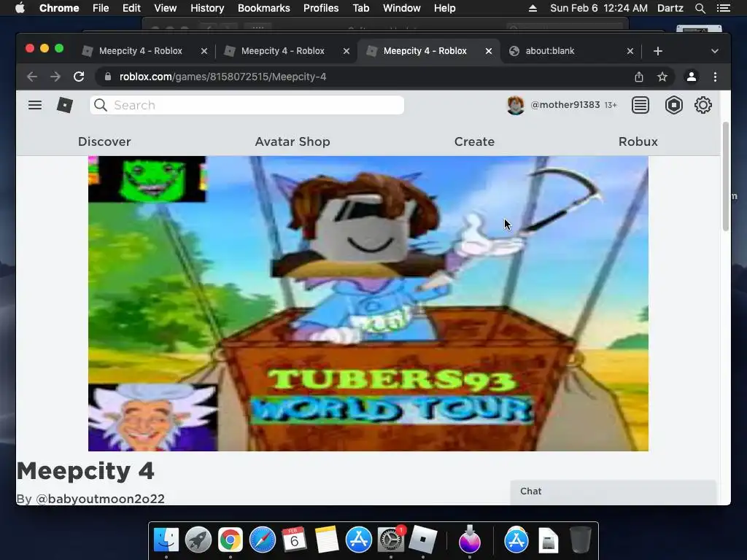Screen dimensions: 747x560
Task: Open Launchpad rocket in the Dock
Action: point(198,540)
